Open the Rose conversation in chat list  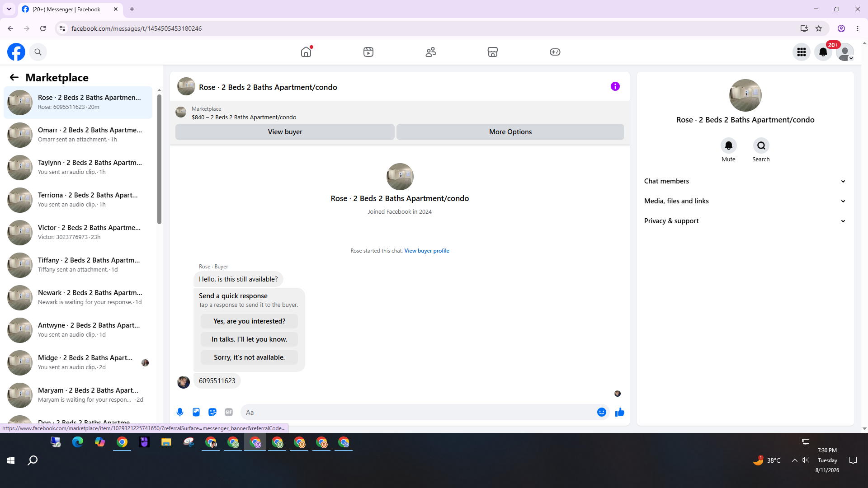(x=78, y=103)
